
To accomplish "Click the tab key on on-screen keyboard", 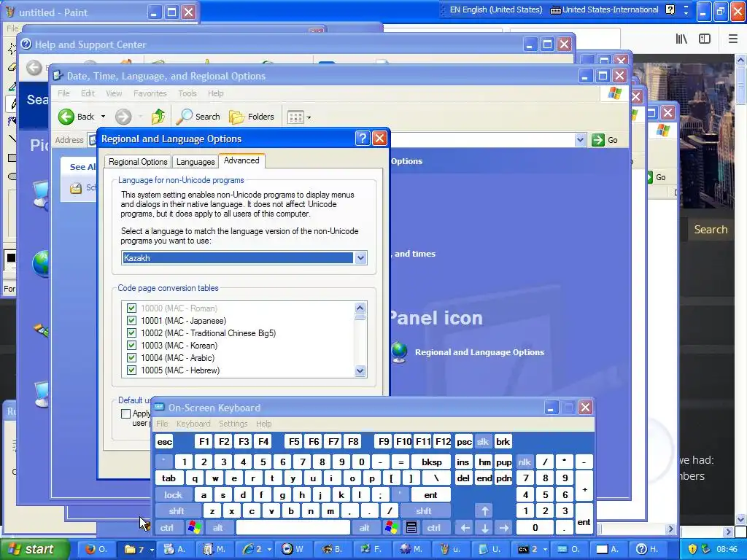I will tap(169, 478).
